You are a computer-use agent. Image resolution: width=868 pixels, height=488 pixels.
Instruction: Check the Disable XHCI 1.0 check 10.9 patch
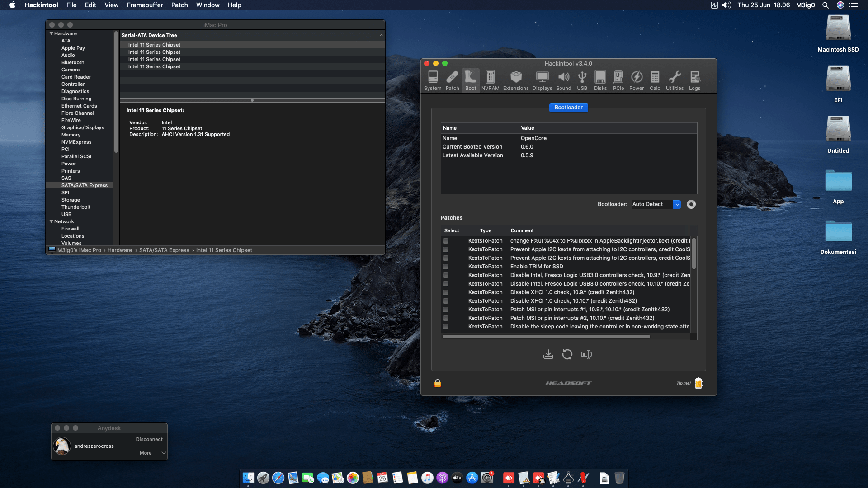pos(446,292)
